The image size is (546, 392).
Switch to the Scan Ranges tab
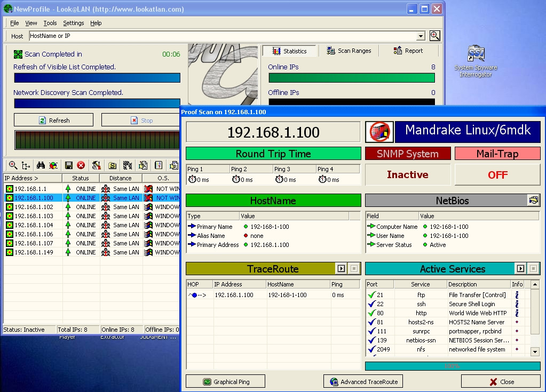349,51
